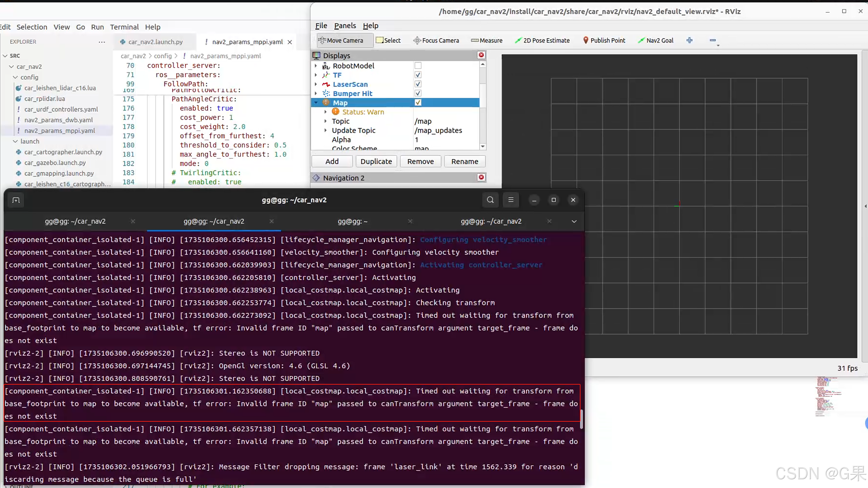Click the Focus Camera tool
Image resolution: width=868 pixels, height=488 pixels.
[x=436, y=40]
